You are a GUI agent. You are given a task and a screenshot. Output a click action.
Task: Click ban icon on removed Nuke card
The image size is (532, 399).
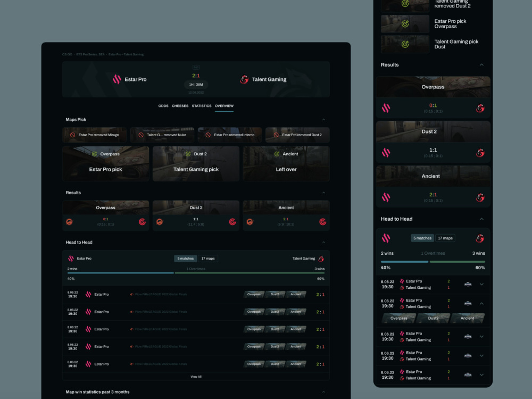(x=141, y=135)
